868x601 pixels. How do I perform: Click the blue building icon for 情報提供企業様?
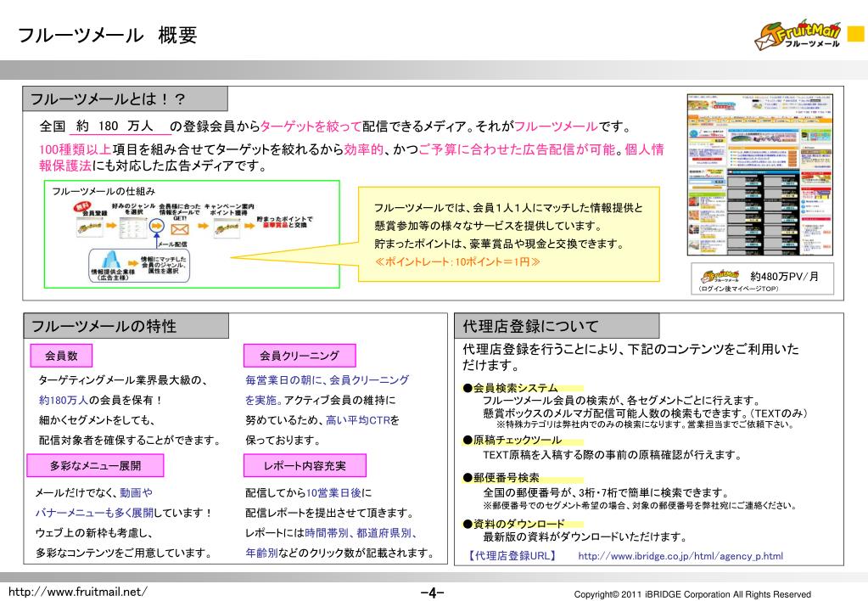pyautogui.click(x=111, y=259)
